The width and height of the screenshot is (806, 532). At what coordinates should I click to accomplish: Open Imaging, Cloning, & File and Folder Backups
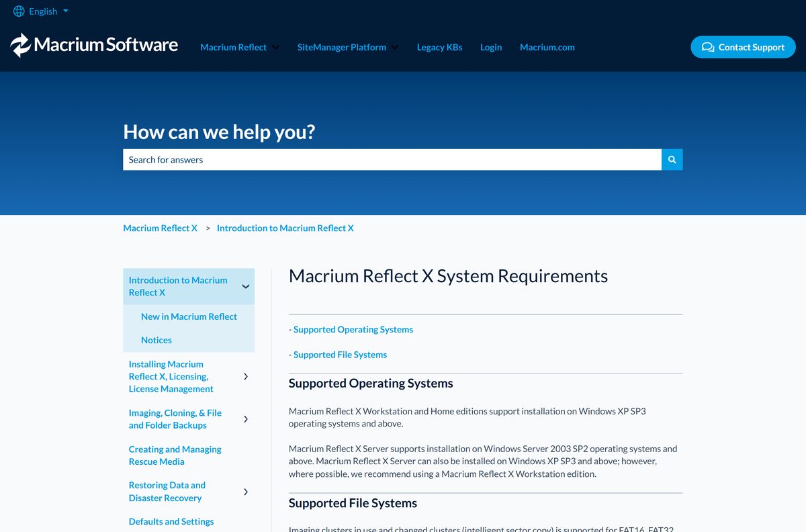click(175, 419)
